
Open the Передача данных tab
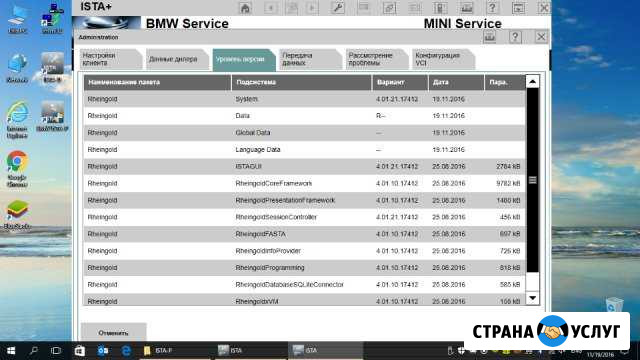coord(310,59)
